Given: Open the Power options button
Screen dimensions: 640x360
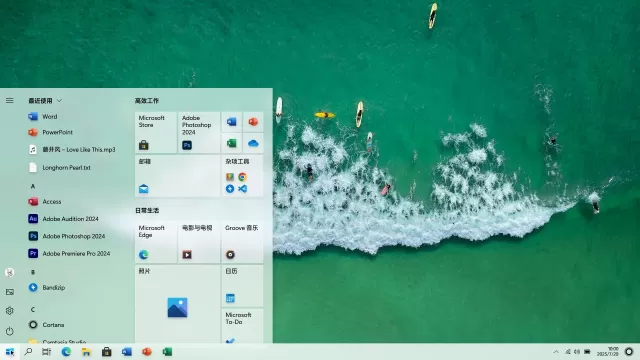Looking at the screenshot, I should (x=9, y=331).
